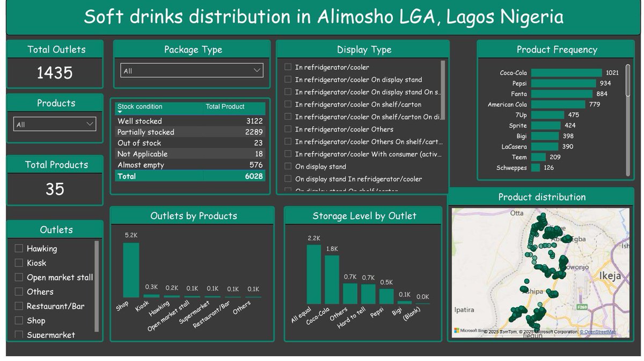Select the Coca-Cola bar in Product Frequency
The height and width of the screenshot is (361, 644).
pos(567,73)
